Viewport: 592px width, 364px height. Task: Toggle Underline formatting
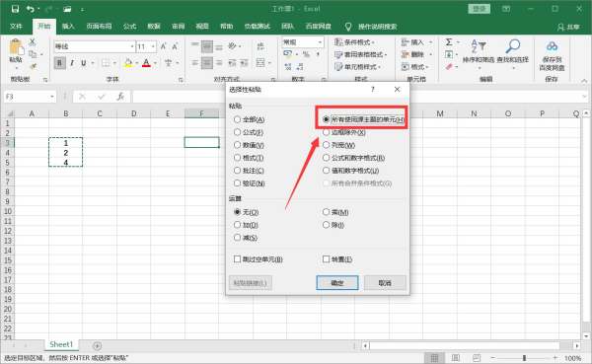click(84, 63)
